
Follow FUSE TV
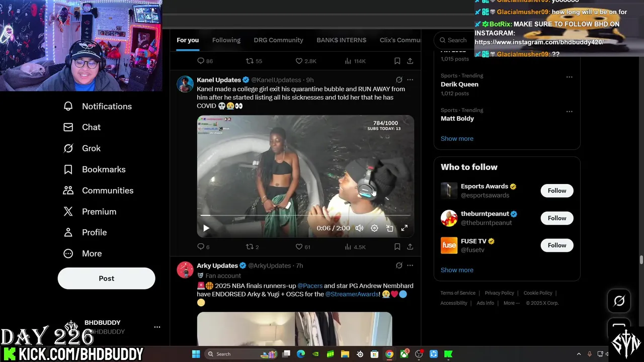tap(557, 245)
